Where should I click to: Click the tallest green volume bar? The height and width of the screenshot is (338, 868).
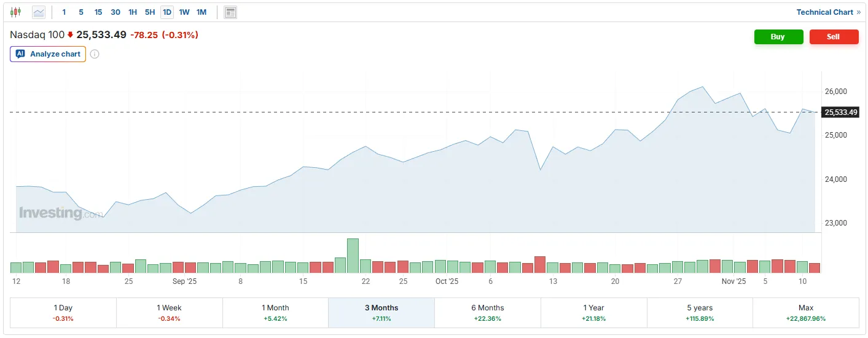[x=353, y=256]
